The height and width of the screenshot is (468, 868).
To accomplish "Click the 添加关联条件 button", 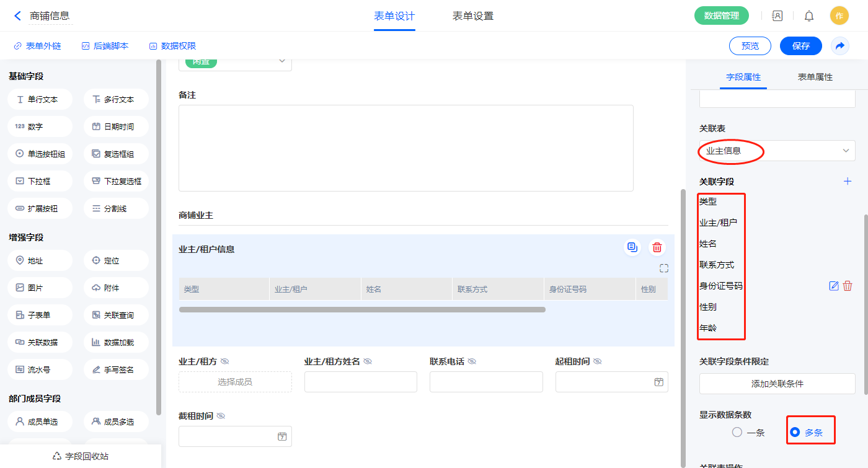I will pos(777,384).
